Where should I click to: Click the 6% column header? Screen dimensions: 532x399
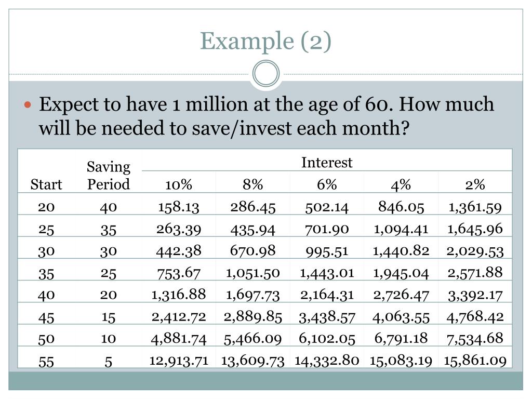[x=327, y=185]
